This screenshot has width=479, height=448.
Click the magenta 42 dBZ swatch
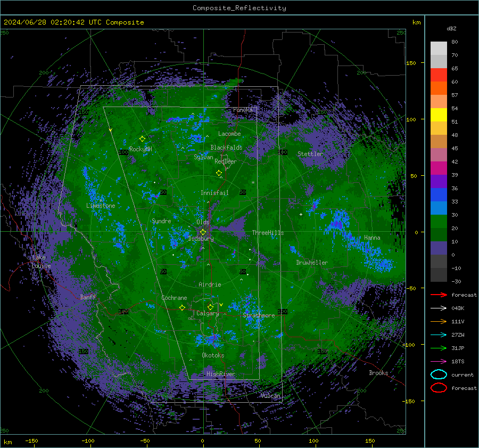tap(439, 168)
